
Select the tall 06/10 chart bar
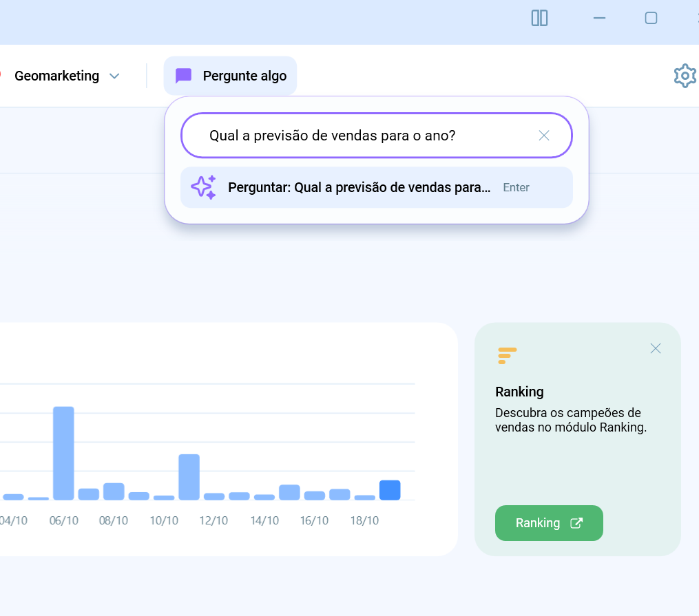[64, 453]
